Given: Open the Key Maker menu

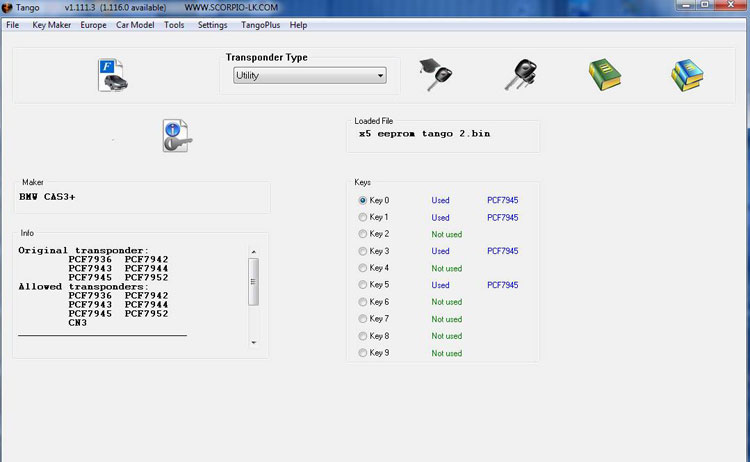Looking at the screenshot, I should [x=52, y=25].
